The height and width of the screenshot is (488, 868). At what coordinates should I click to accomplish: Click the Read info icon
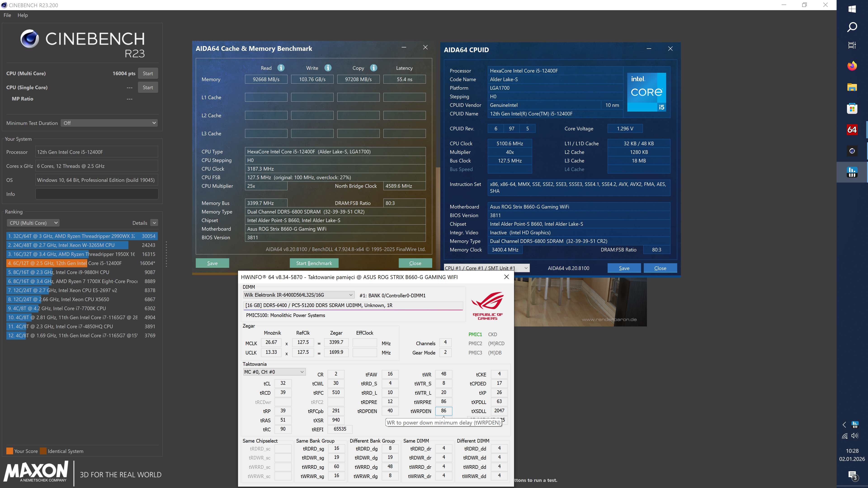pyautogui.click(x=281, y=68)
